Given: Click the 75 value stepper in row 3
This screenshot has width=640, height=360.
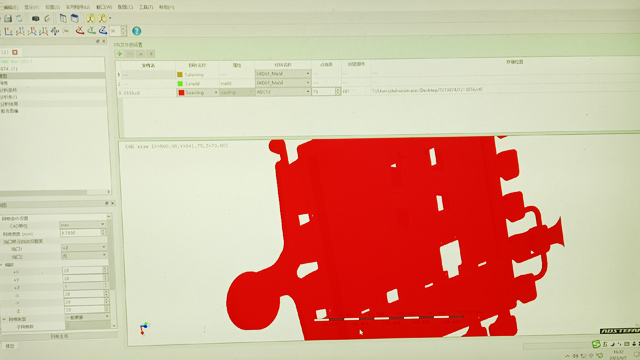Looking at the screenshot, I should (338, 91).
